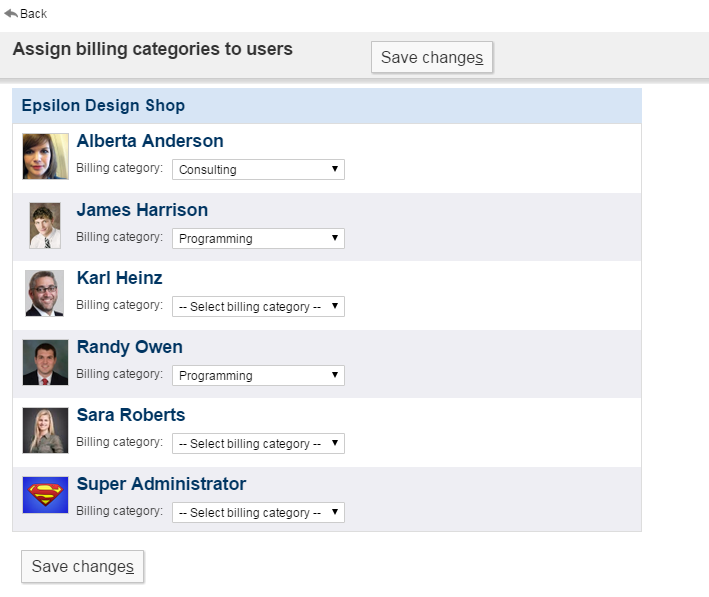Screen dimensions: 709x597
Task: Open Alberta Anderson's billing category dropdown
Action: tap(258, 170)
